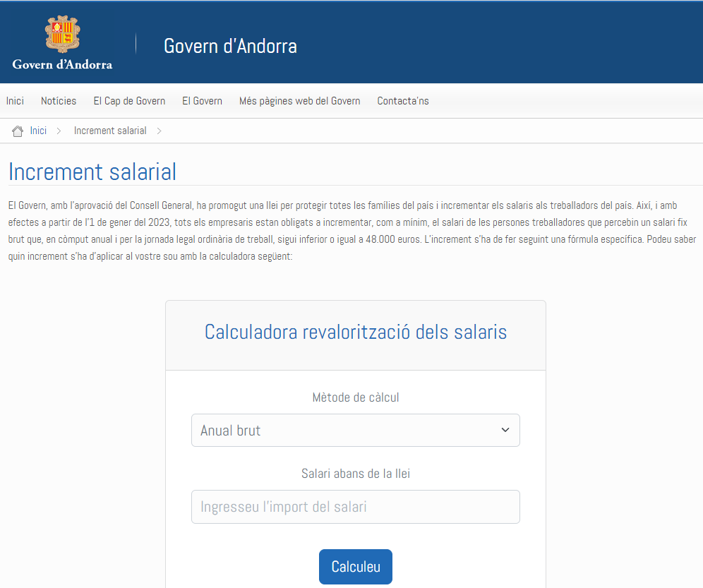Focus the salary amount input field
Image resolution: width=703 pixels, height=588 pixels.
pyautogui.click(x=355, y=507)
